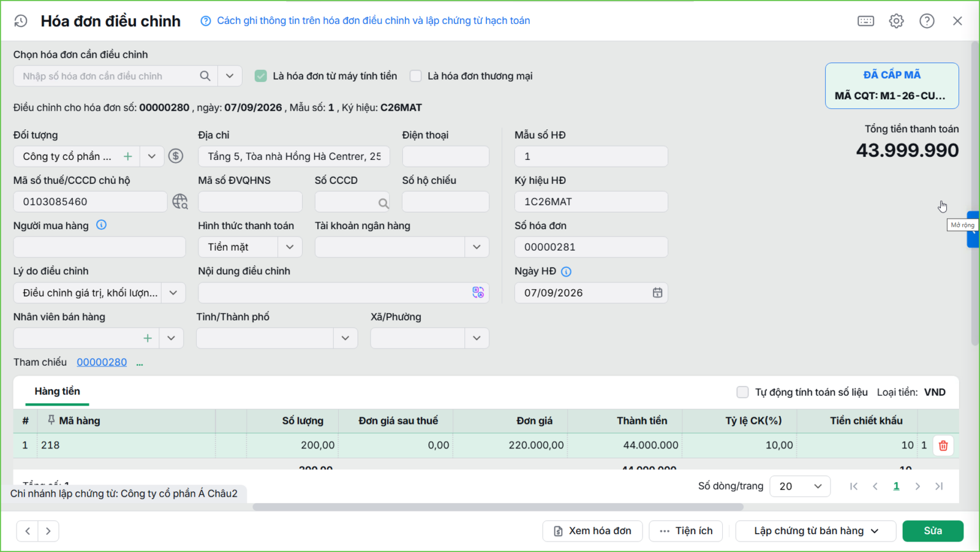Click the globe lookup icon beside tax code
This screenshot has height=552, width=980.
[180, 202]
